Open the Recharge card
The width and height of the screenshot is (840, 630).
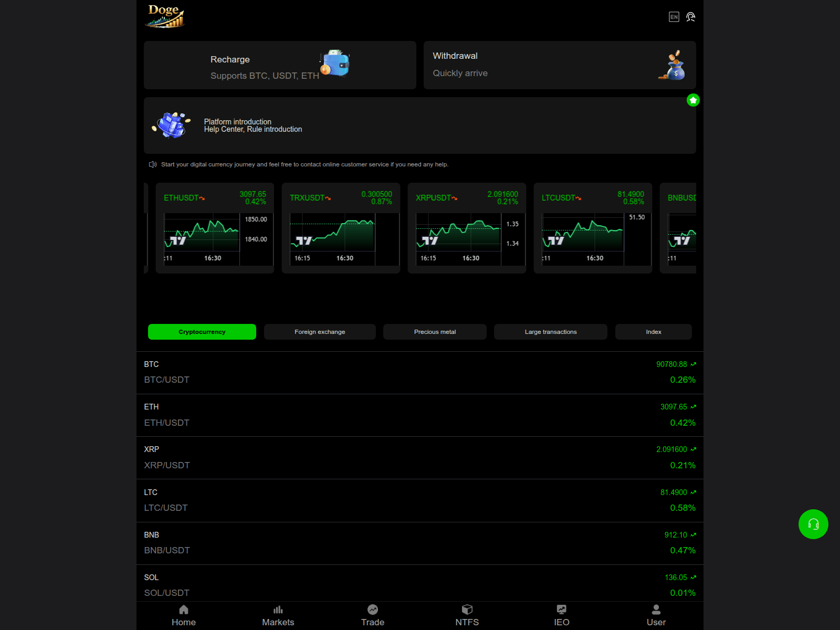pyautogui.click(x=280, y=65)
